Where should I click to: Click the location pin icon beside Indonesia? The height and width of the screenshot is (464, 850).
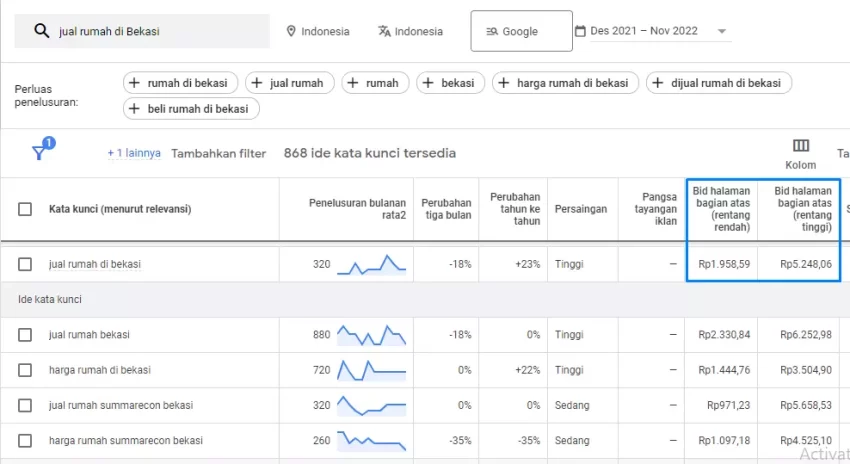pos(291,31)
